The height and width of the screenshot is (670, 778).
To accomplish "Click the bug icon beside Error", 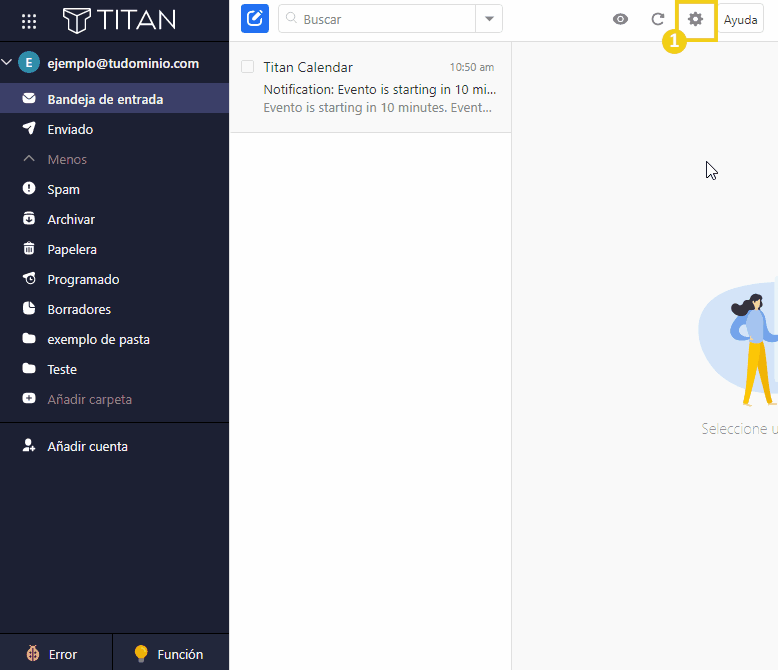I will pyautogui.click(x=33, y=653).
